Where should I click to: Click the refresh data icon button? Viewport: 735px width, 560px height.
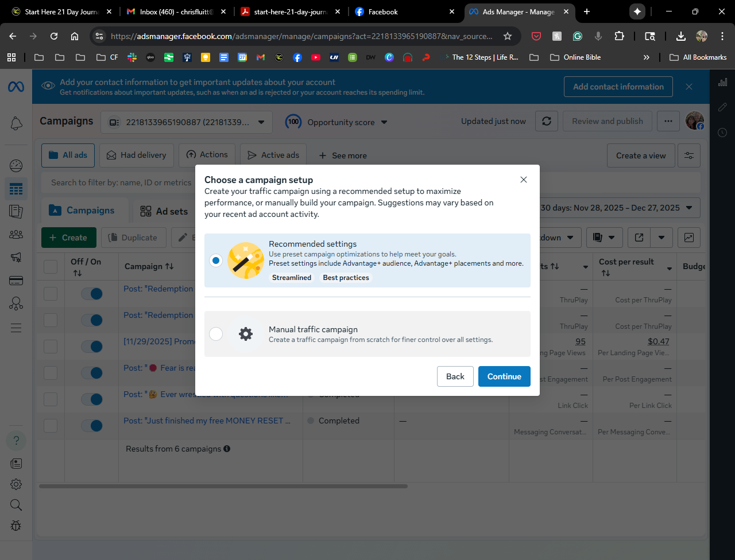click(x=547, y=122)
